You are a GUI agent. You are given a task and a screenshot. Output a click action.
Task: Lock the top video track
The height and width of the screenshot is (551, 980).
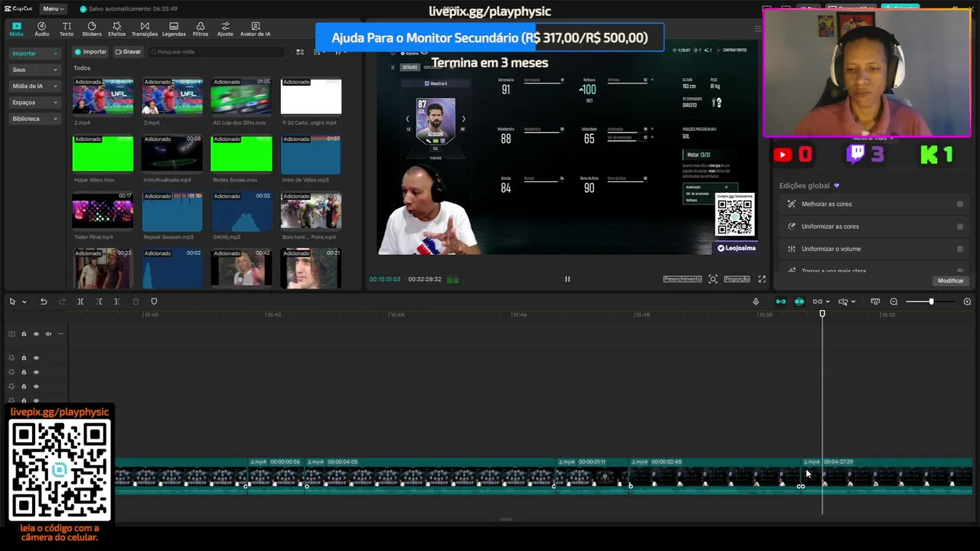tap(24, 334)
